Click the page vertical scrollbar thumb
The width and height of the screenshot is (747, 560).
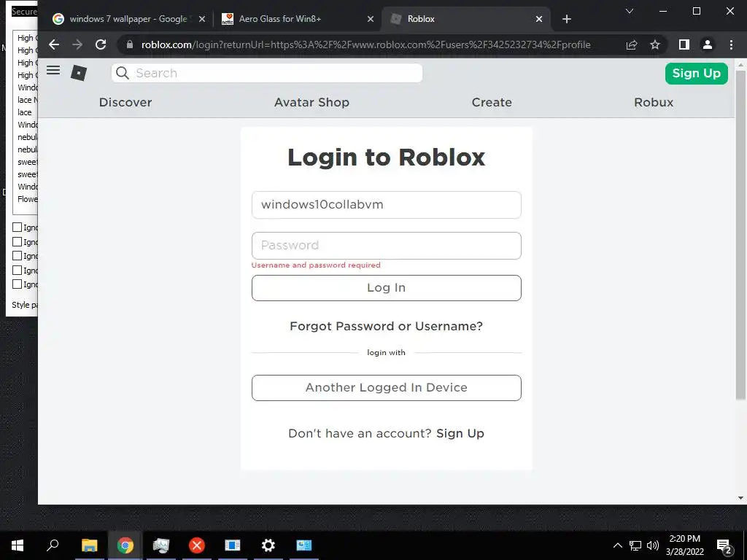tap(740, 235)
